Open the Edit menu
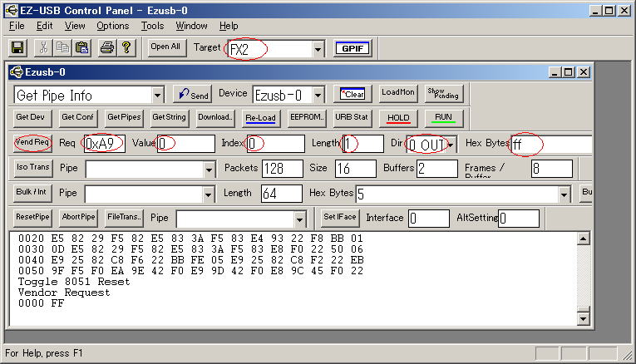 (x=45, y=26)
